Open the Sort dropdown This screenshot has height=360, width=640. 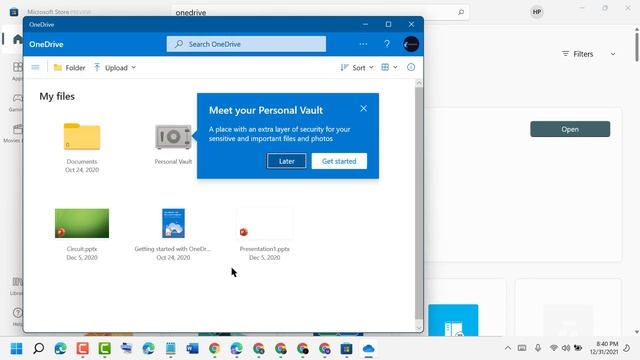(357, 68)
